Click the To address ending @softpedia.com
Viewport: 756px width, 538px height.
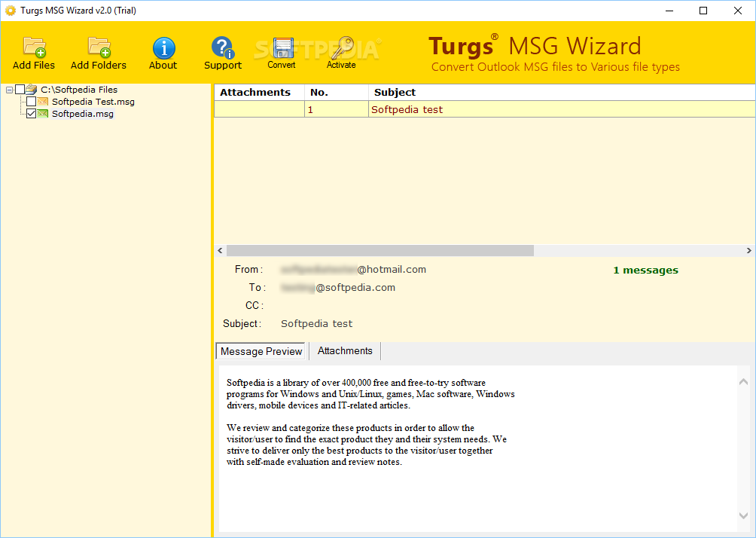(338, 288)
